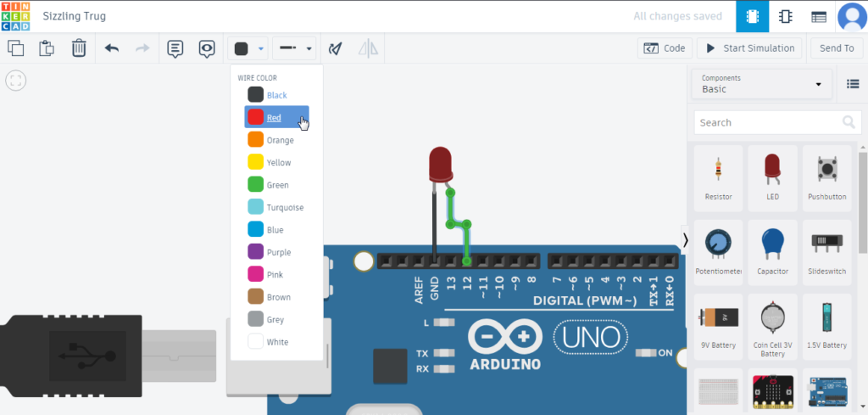The image size is (868, 415).
Task: Click Zoom to fit icon
Action: tap(15, 81)
